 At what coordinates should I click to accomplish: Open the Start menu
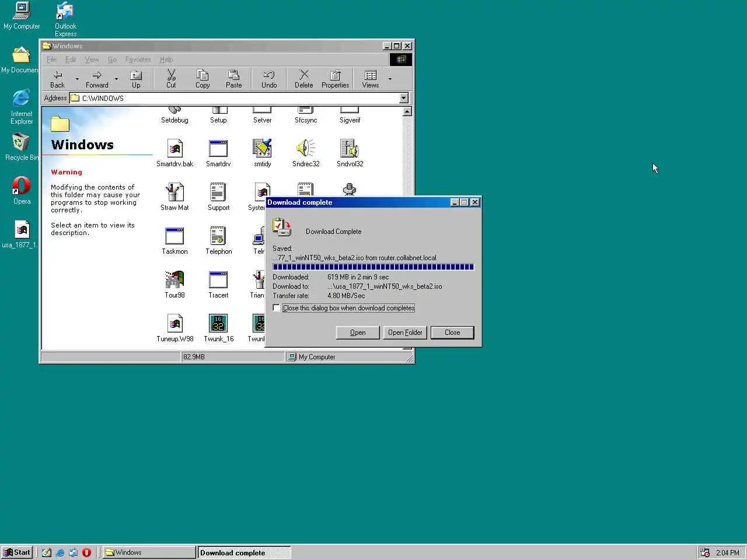(x=17, y=552)
